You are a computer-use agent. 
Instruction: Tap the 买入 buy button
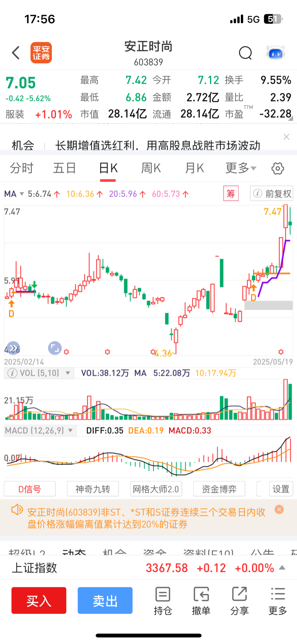click(39, 601)
